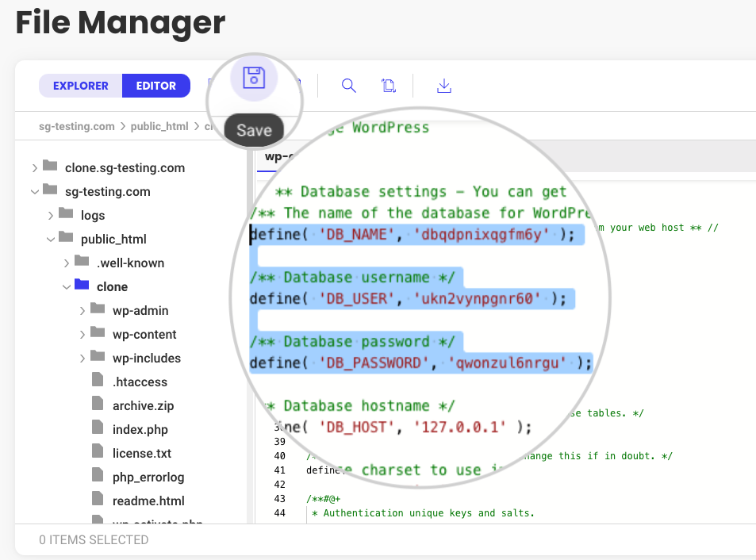Screen dimensions: 756x560
Task: Expand the wp-includes folder
Action: 83,359
